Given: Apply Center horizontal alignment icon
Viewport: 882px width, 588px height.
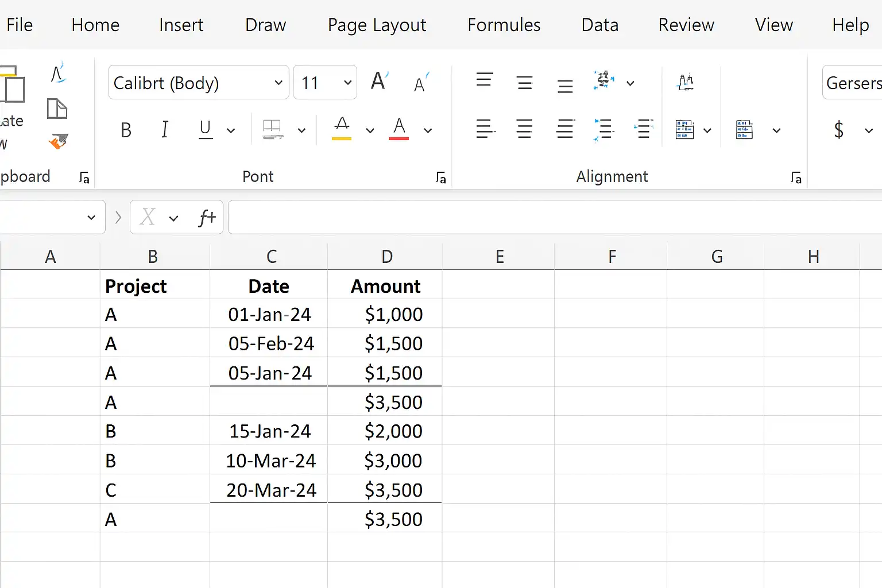Looking at the screenshot, I should coord(524,129).
